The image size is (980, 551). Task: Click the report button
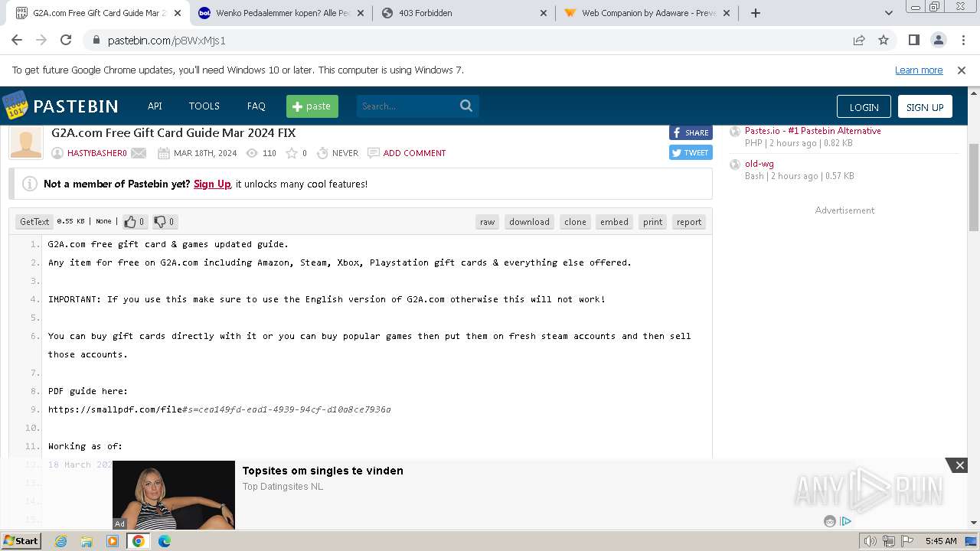pyautogui.click(x=689, y=222)
